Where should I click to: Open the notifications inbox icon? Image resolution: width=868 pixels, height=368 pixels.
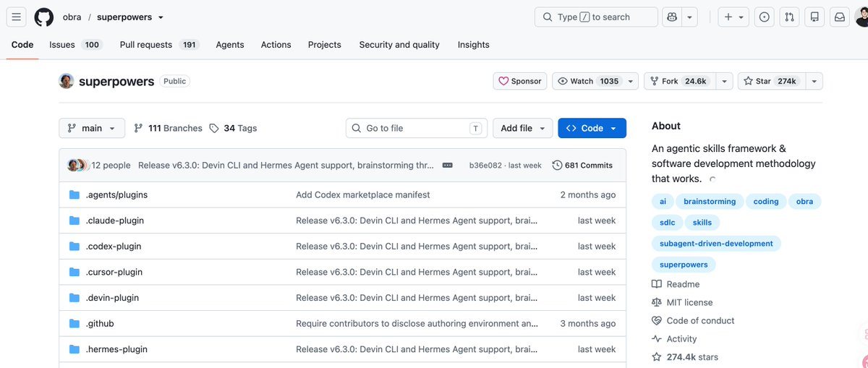(x=840, y=17)
